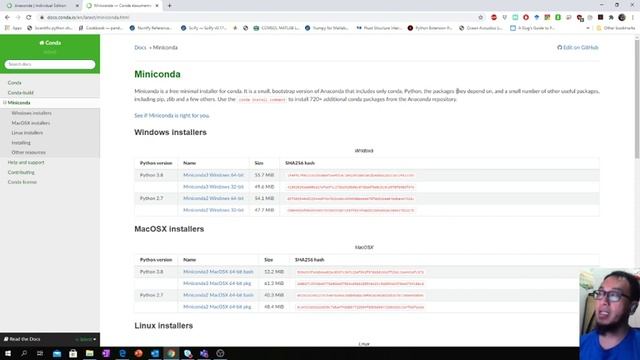Screen dimensions: 640x360
Task: Open Mail app from taskbar
Action: pyautogui.click(x=57, y=353)
